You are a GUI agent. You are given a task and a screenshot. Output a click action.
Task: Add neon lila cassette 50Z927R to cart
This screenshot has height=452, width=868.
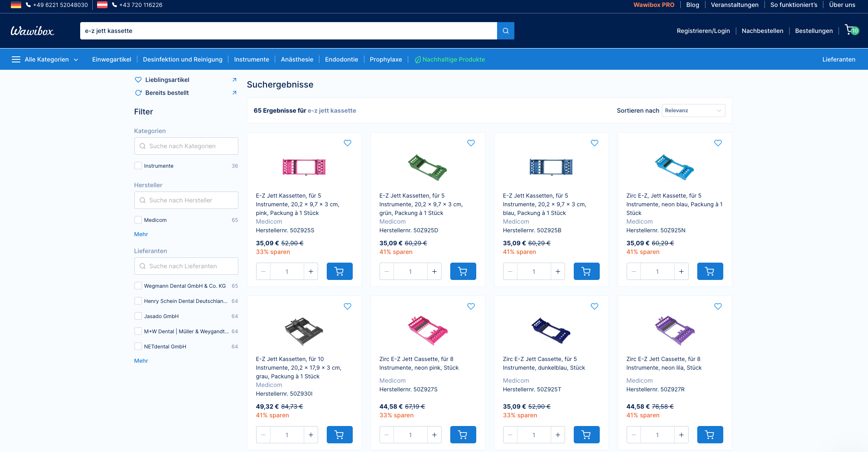[710, 435]
